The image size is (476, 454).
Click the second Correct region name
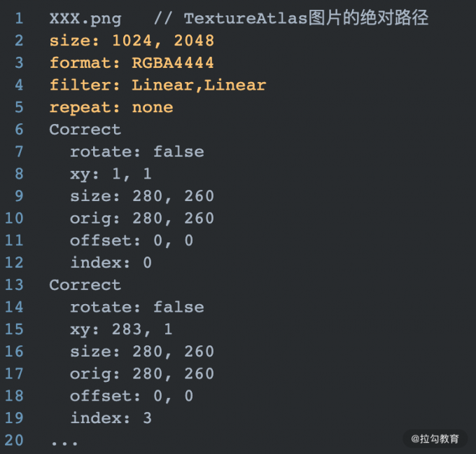click(x=85, y=285)
